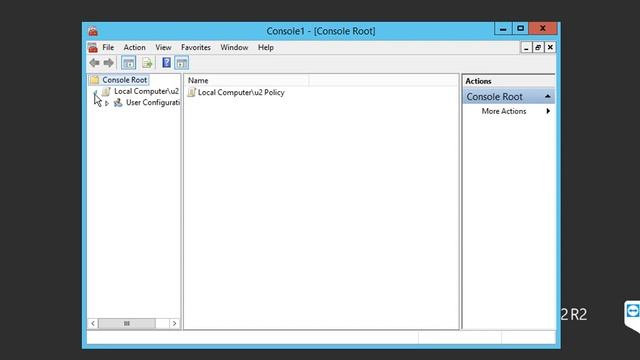Minimize the Console1 window
This screenshot has height=360, width=640.
point(503,29)
